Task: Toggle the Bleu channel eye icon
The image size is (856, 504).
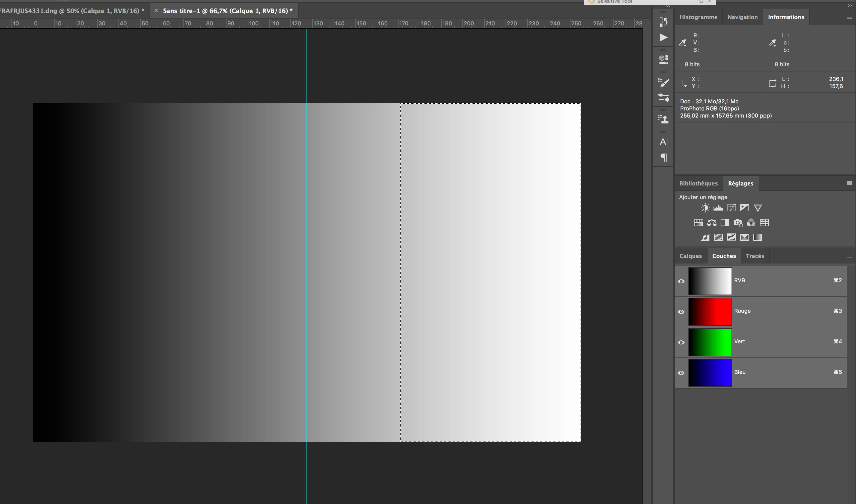Action: tap(681, 373)
